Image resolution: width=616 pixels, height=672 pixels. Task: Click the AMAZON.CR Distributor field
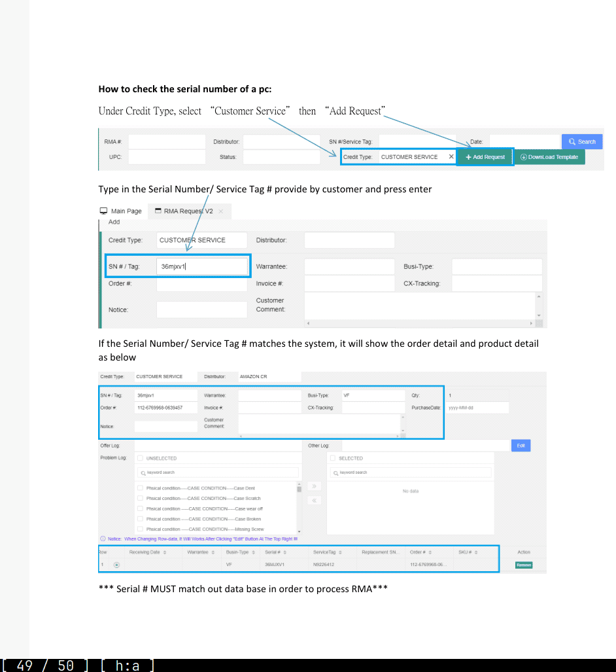pos(269,377)
